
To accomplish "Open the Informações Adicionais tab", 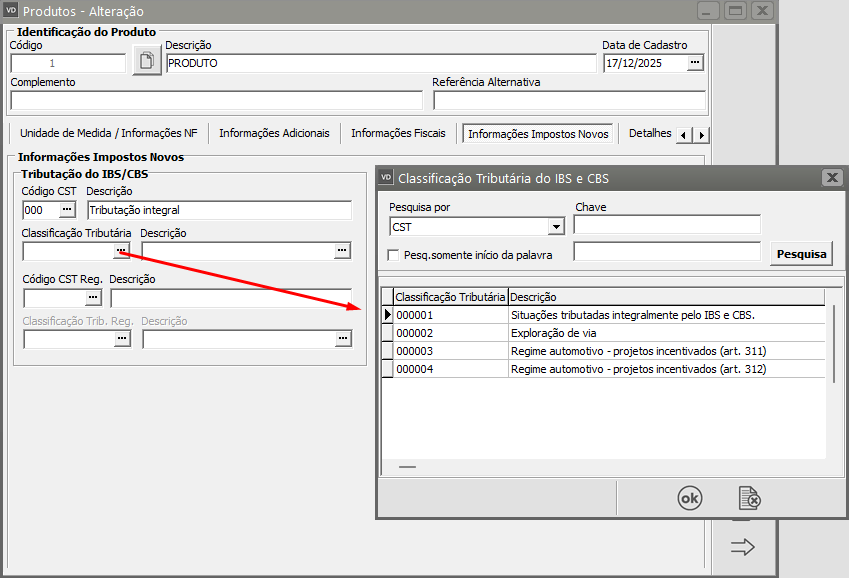I will (274, 133).
